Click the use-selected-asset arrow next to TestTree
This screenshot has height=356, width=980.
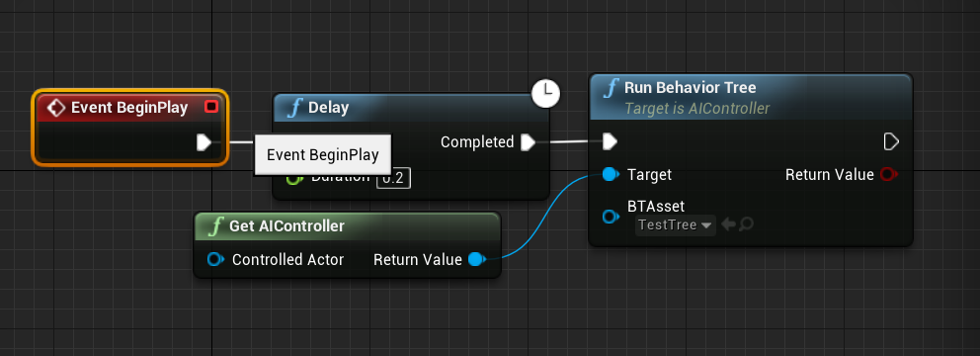pyautogui.click(x=727, y=224)
